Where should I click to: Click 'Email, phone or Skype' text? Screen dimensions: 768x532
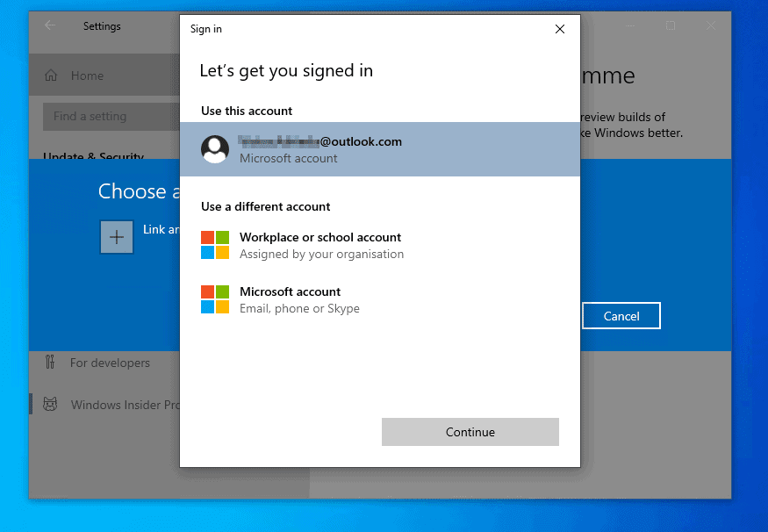tap(300, 309)
